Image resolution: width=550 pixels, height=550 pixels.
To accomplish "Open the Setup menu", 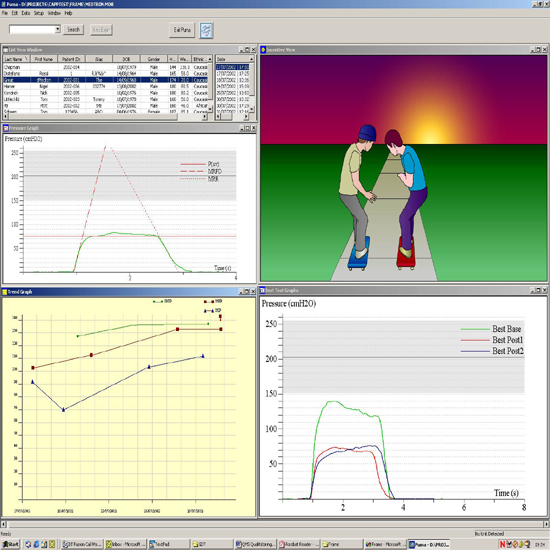I will tap(39, 13).
